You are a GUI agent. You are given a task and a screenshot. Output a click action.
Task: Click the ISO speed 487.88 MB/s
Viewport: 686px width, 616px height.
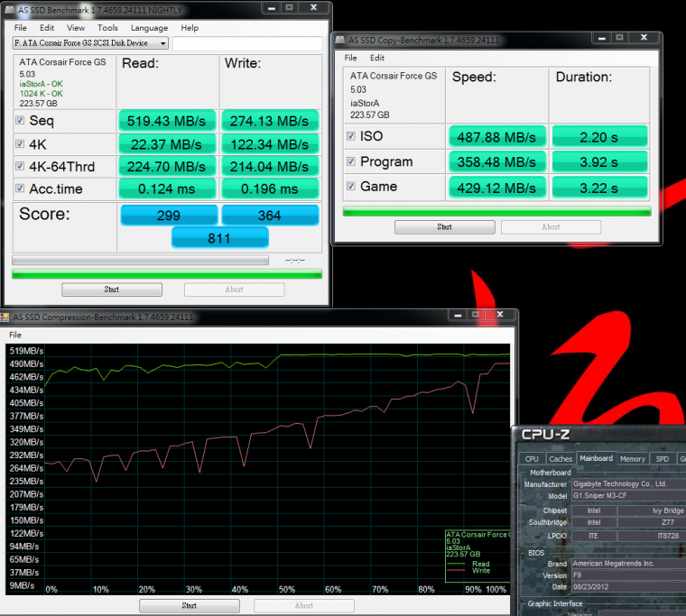click(497, 137)
